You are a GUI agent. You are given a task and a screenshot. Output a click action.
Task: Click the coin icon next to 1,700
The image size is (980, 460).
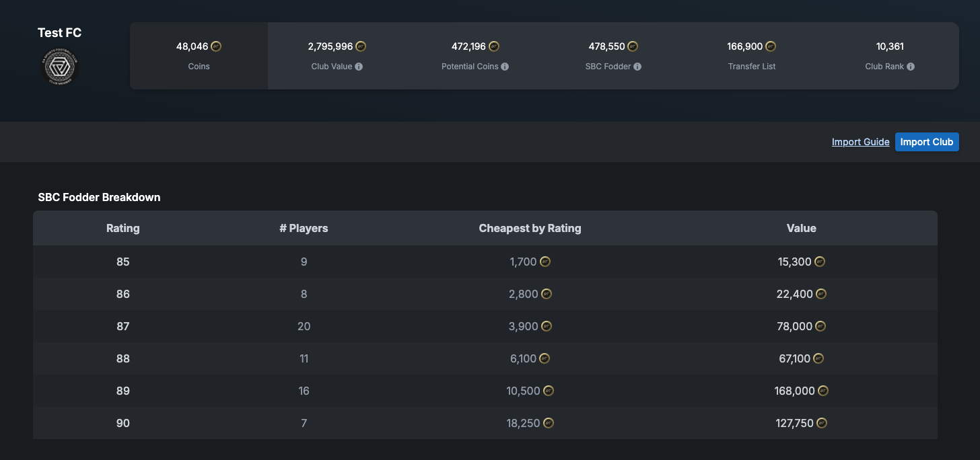tap(546, 261)
